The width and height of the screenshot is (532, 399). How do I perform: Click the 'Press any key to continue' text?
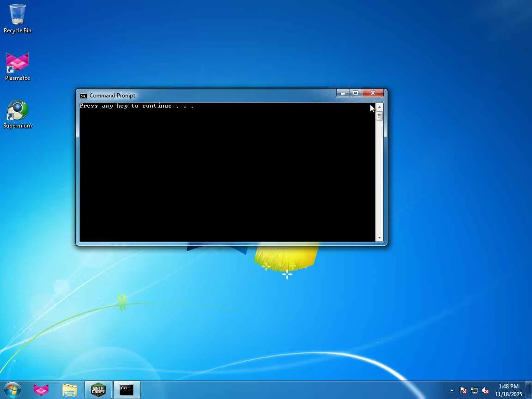pos(137,106)
